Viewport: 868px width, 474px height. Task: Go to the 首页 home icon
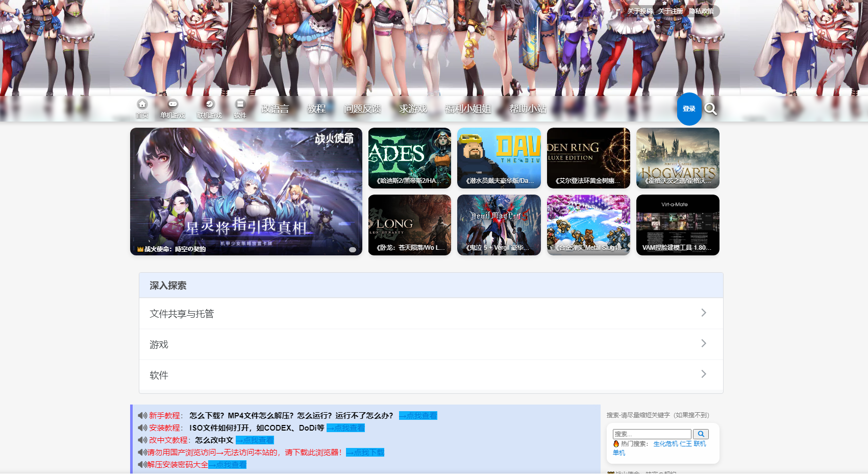[142, 104]
